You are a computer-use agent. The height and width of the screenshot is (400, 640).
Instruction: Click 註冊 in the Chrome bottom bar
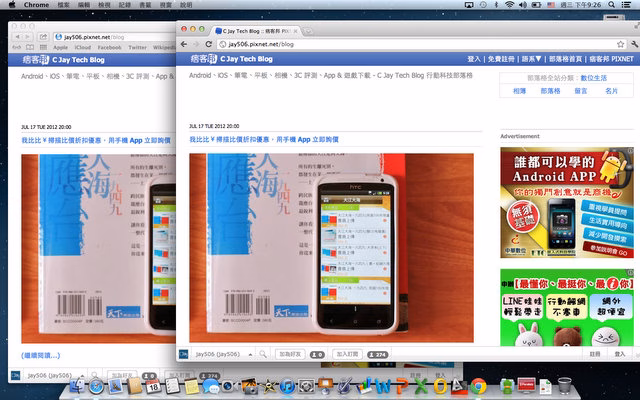point(595,354)
